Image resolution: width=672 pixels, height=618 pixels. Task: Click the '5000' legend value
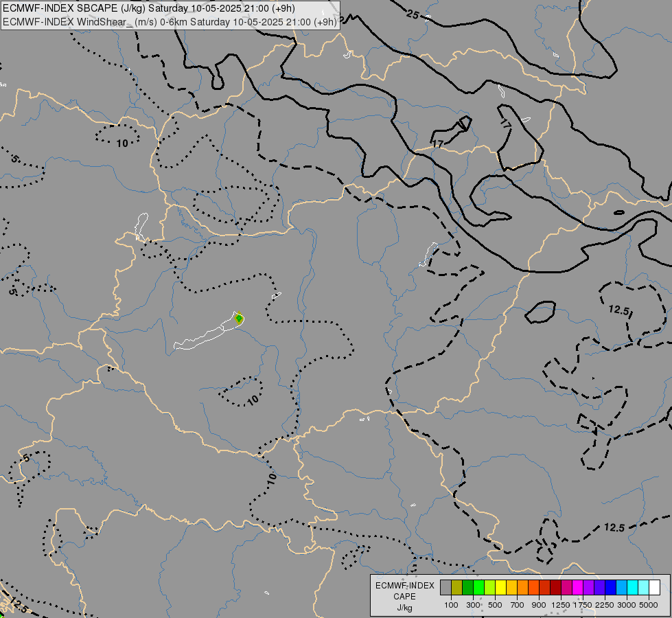pos(649,605)
